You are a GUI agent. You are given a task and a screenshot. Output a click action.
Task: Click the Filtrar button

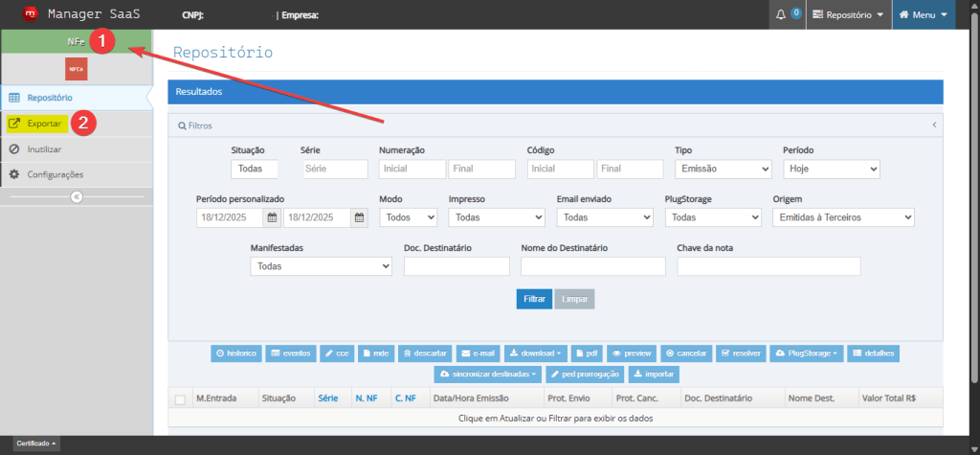click(534, 299)
